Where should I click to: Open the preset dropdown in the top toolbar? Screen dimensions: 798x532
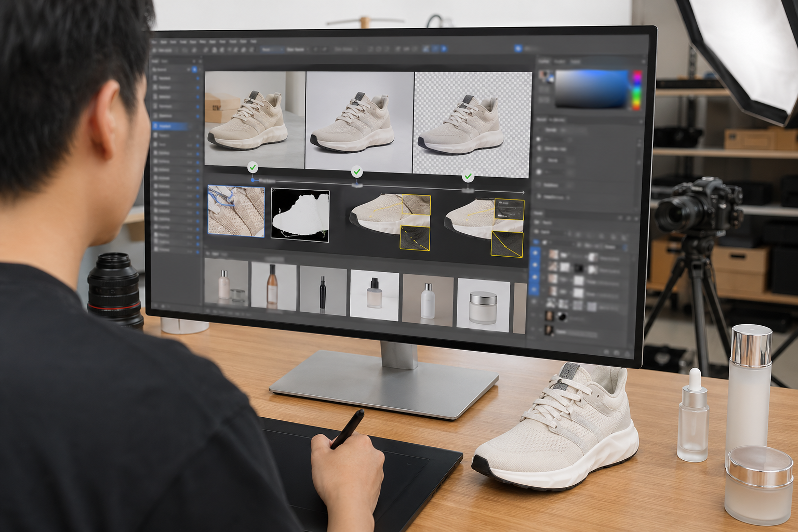click(272, 49)
